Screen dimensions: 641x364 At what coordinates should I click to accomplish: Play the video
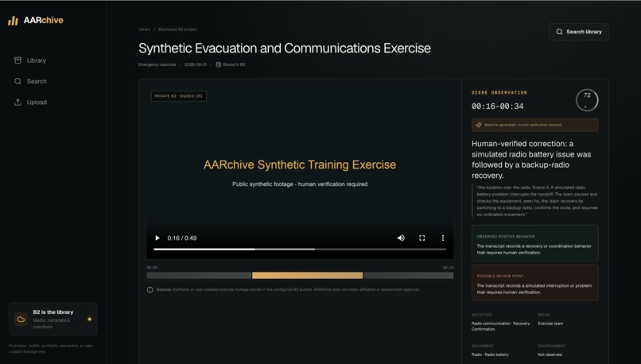click(x=157, y=238)
